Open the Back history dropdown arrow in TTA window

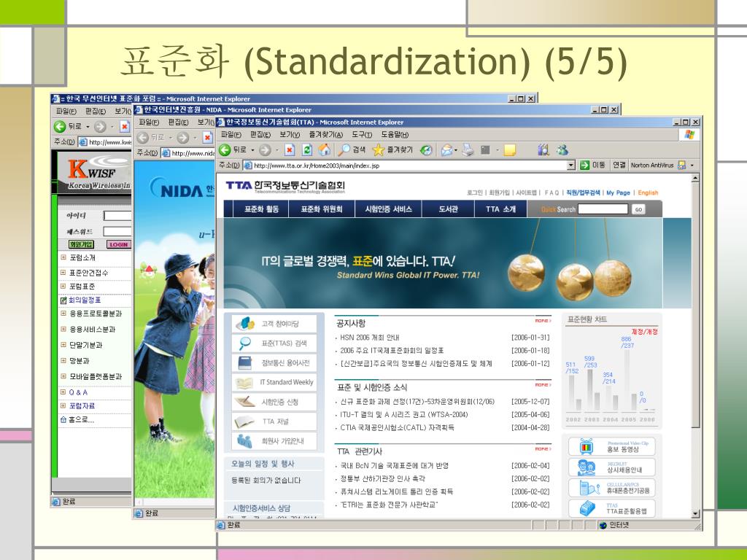click(x=252, y=150)
